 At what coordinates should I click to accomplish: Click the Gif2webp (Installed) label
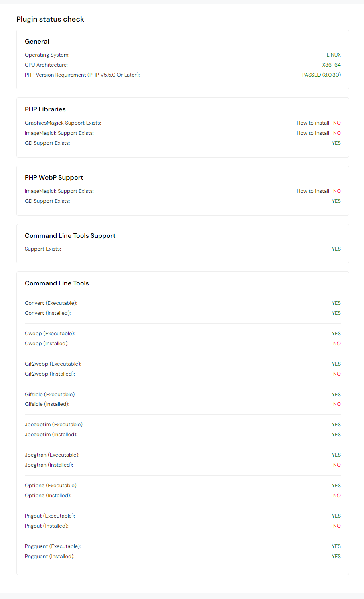point(50,374)
